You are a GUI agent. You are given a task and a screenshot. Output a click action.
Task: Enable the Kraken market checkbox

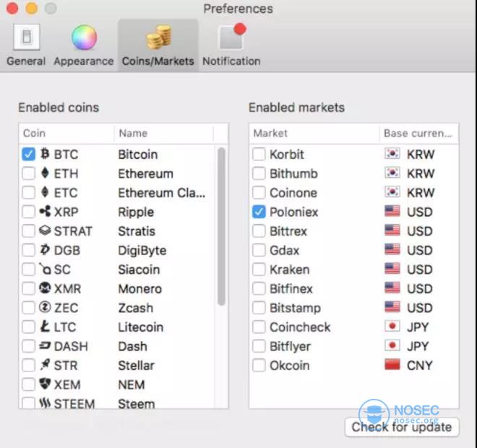click(259, 270)
